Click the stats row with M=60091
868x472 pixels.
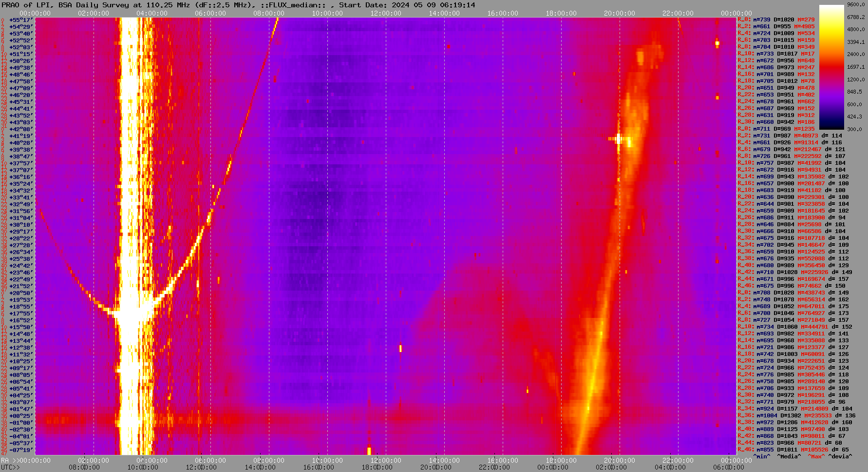793,354
